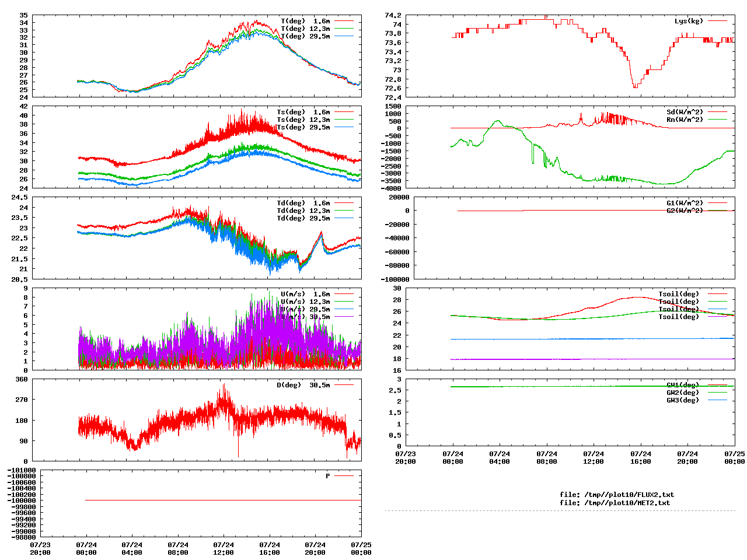Click the FLUX2.txt file path text
747x560 pixels.
pos(616,495)
